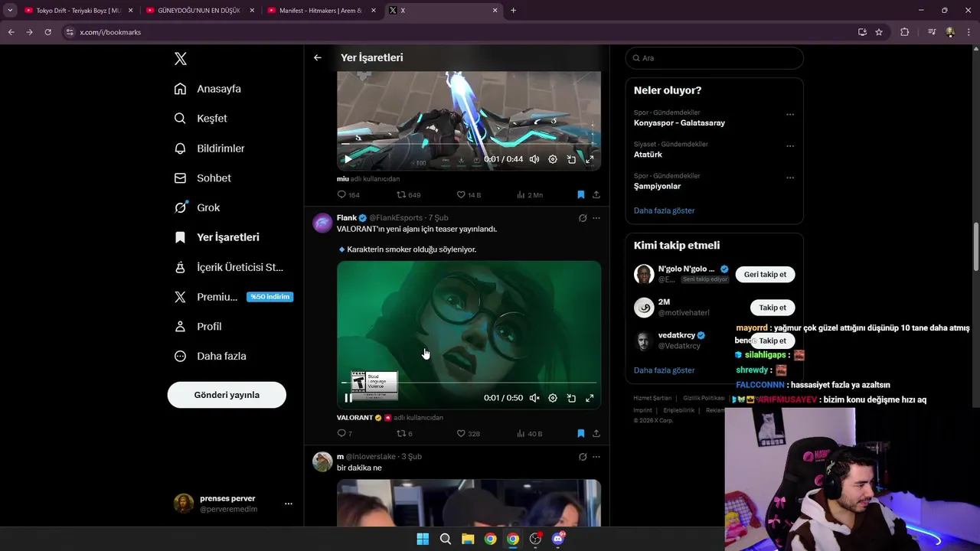
Task: Open Bildirimler in sidebar
Action: coord(209,148)
